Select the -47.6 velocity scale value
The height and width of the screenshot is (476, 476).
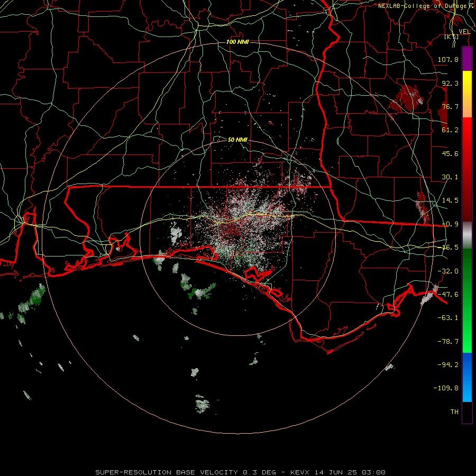(448, 295)
